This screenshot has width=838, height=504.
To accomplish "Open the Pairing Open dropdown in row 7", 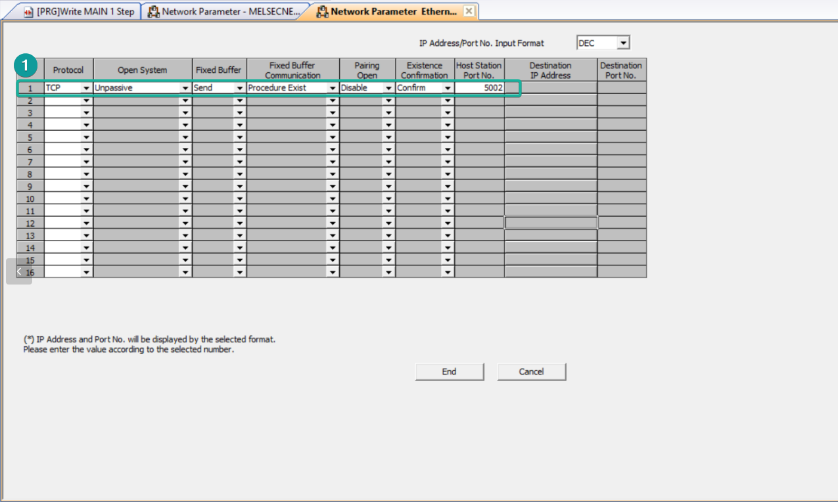I will 388,162.
